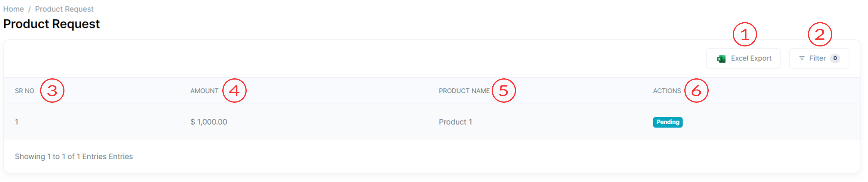Click the red circled number 1 marker
Screen dimensions: 868x182
tap(745, 34)
